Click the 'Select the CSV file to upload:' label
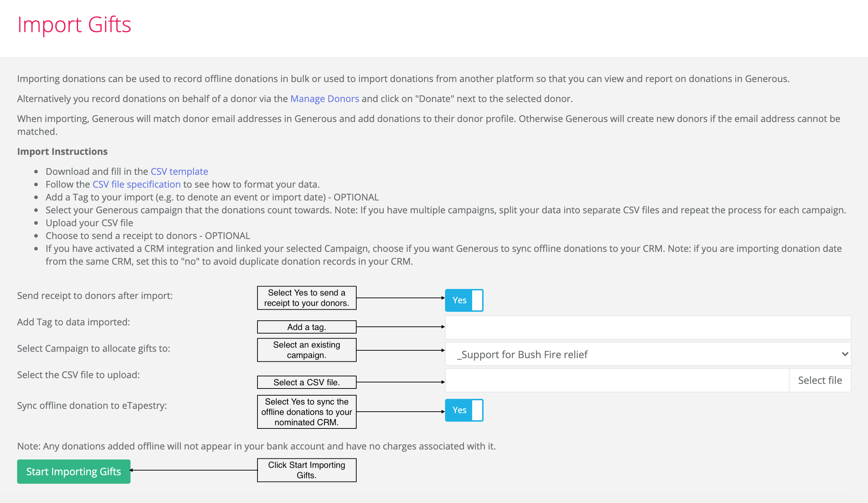 click(78, 375)
